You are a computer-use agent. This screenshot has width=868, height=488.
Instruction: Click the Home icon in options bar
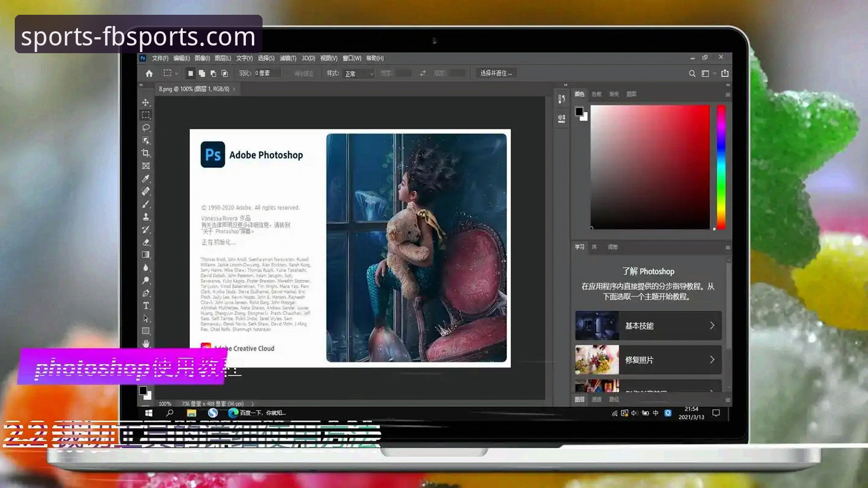click(x=149, y=73)
